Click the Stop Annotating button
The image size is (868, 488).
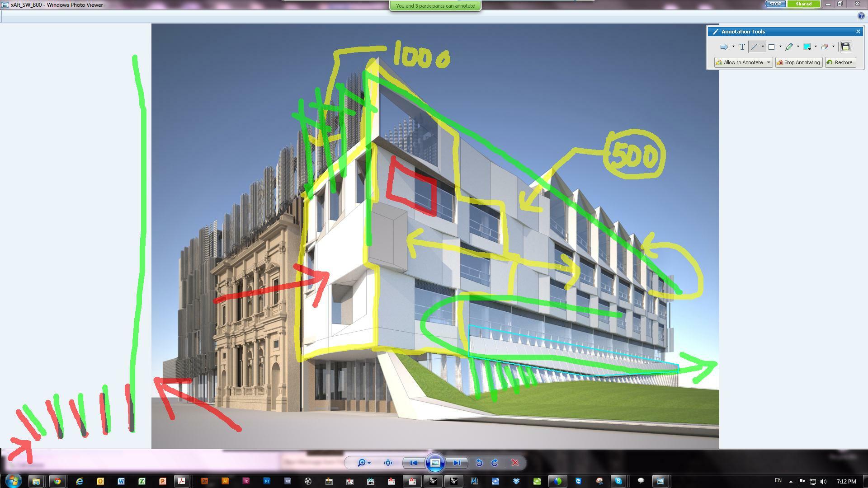click(798, 62)
